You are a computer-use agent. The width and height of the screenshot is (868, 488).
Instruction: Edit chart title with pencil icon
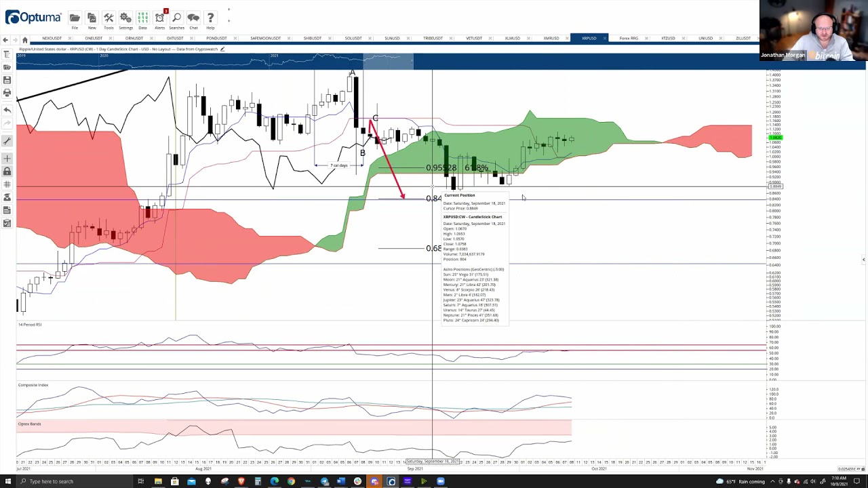222,49
